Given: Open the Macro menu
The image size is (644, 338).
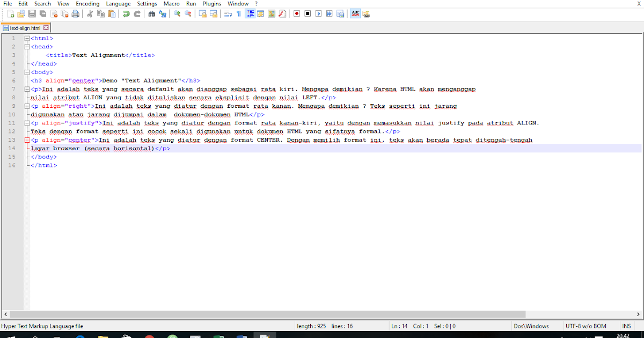Looking at the screenshot, I should [172, 4].
